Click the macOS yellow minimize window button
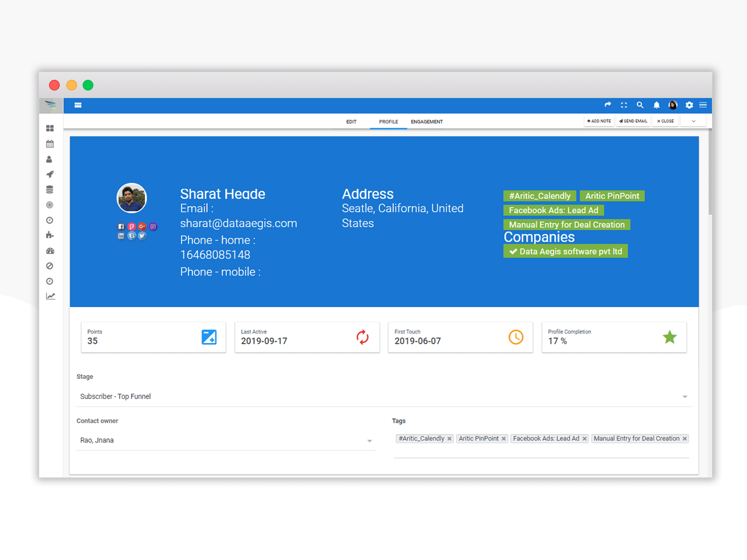 tap(71, 85)
